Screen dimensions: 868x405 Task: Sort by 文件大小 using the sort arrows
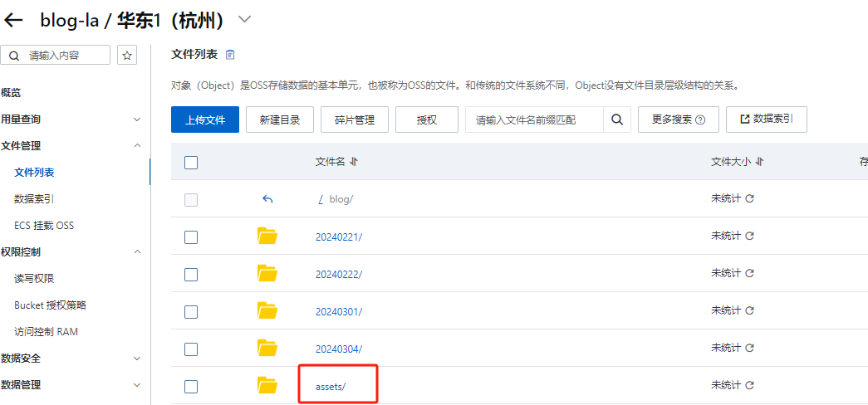point(759,162)
